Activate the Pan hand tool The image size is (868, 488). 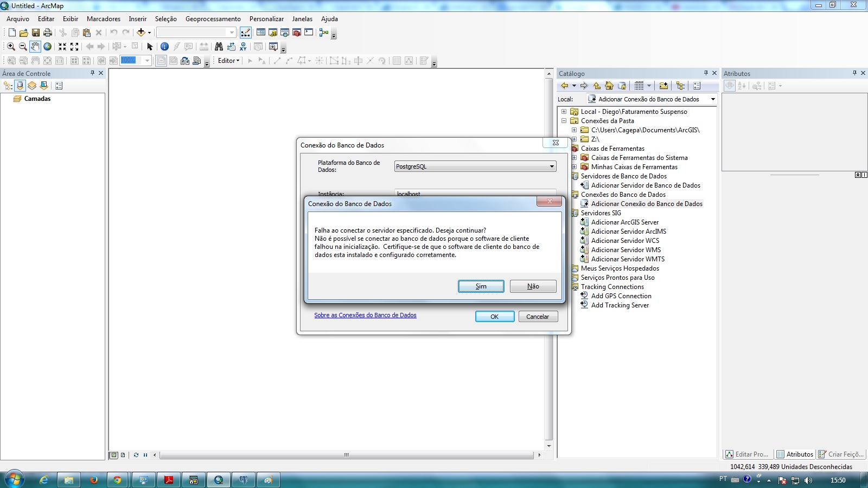click(x=35, y=47)
